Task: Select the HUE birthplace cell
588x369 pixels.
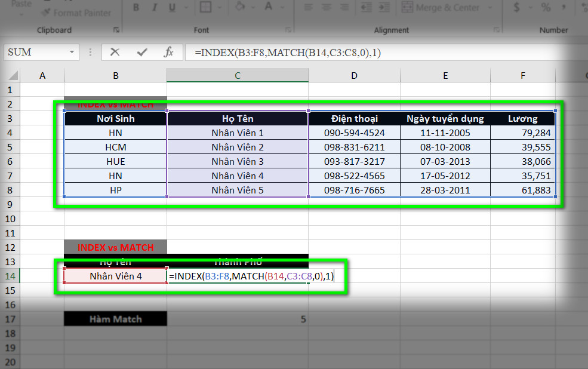Action: coord(115,162)
